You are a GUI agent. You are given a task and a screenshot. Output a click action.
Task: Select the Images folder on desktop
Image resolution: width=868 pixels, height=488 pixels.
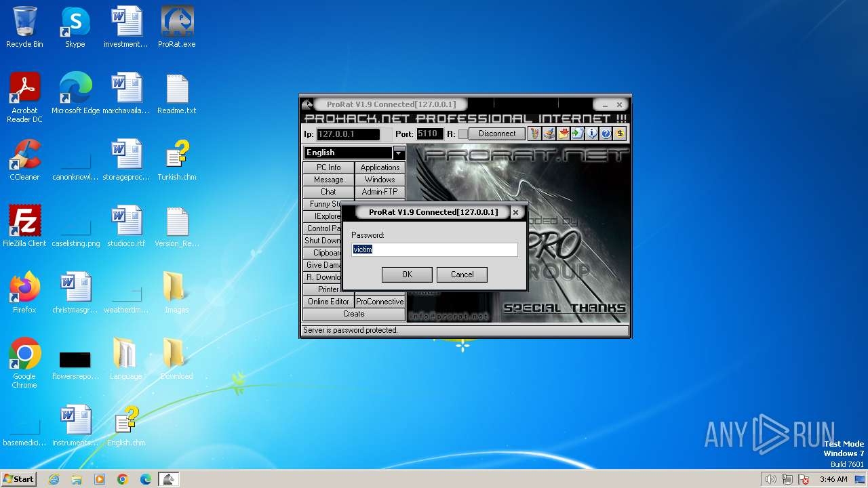point(177,293)
